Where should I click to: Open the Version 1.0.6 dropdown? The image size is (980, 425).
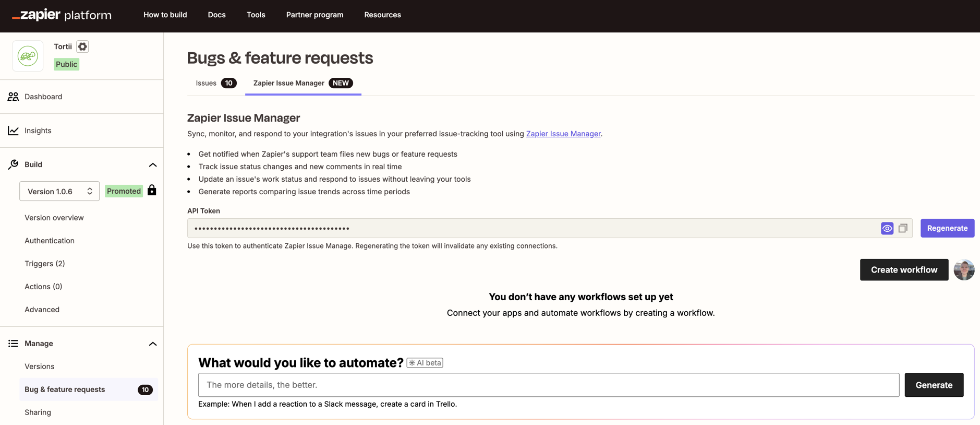coord(59,191)
